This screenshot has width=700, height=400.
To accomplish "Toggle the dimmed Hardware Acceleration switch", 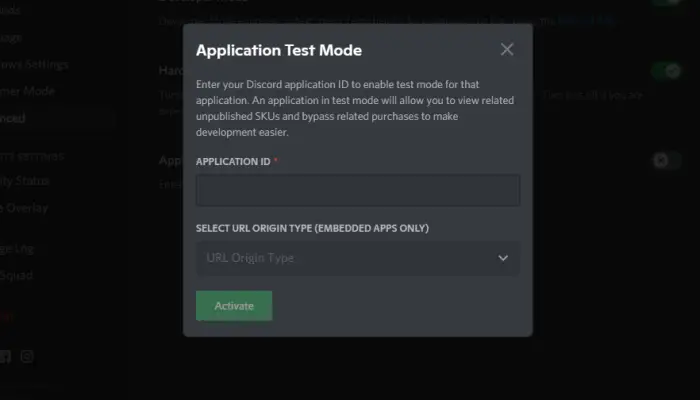I will coord(667,71).
